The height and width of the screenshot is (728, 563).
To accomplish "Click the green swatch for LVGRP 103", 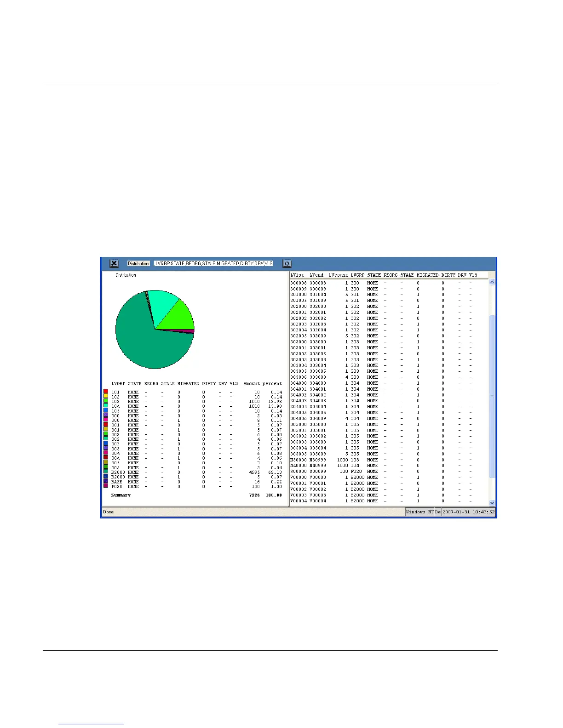I will tap(106, 401).
